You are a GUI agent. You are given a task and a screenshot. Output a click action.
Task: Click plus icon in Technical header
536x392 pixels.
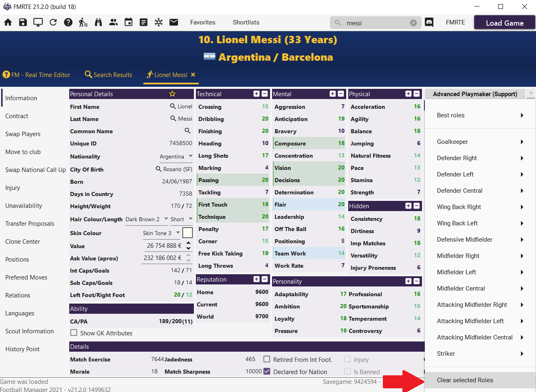257,94
